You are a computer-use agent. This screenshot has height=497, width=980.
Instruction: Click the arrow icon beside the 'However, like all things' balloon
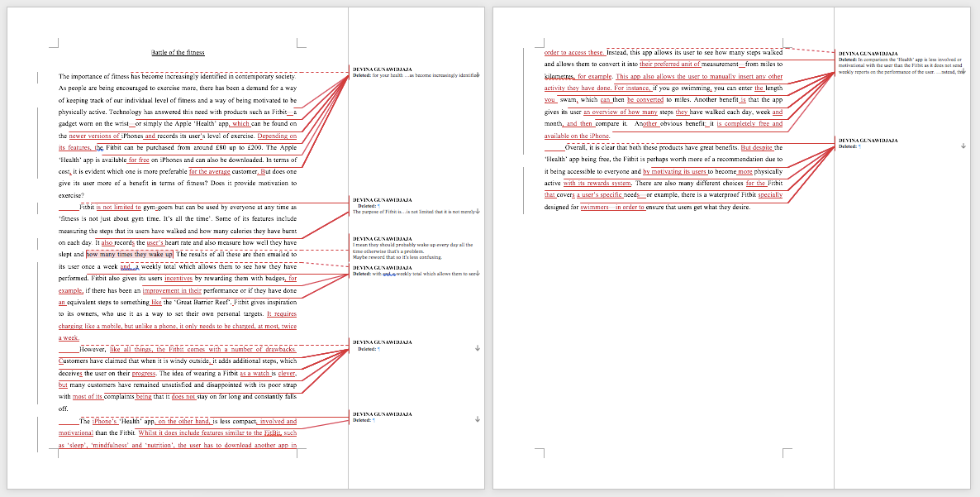pos(478,348)
